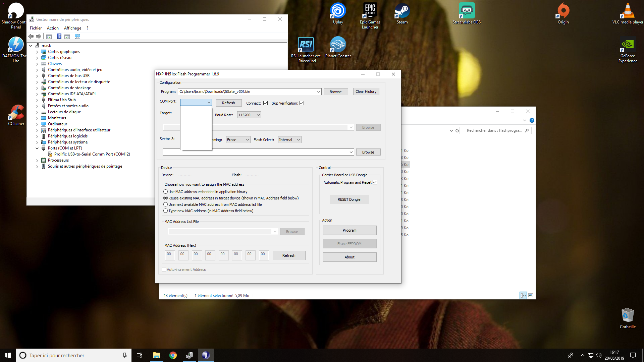The image size is (644, 362).
Task: Select Type new MAC address radio option
Action: [165, 211]
